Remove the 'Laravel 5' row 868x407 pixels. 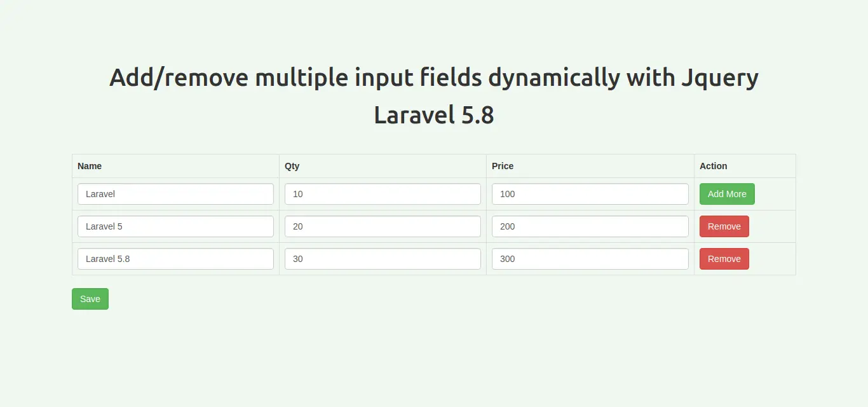pos(724,226)
